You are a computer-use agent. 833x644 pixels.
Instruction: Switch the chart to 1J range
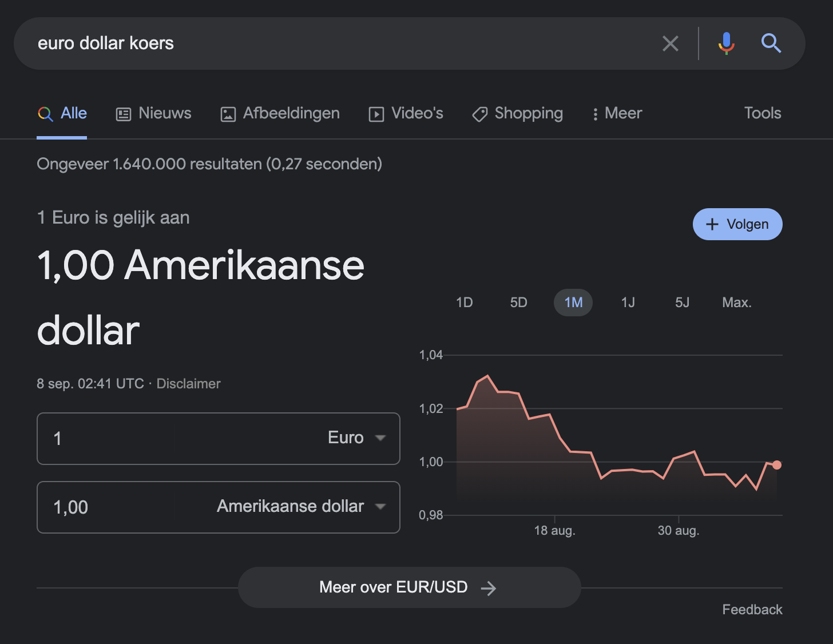628,303
